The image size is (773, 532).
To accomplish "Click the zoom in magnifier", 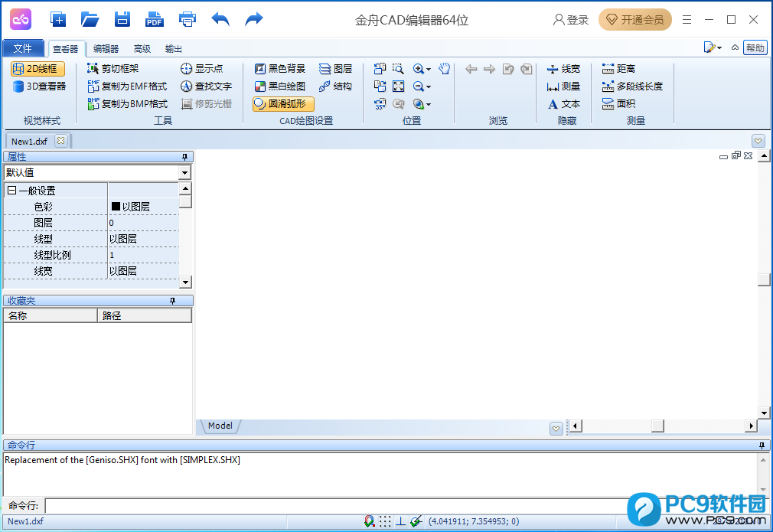I will click(x=419, y=69).
